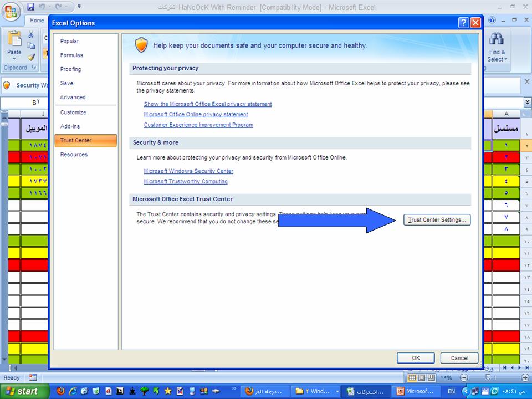Open Microsoft Office Online privacy statement link

tap(196, 114)
